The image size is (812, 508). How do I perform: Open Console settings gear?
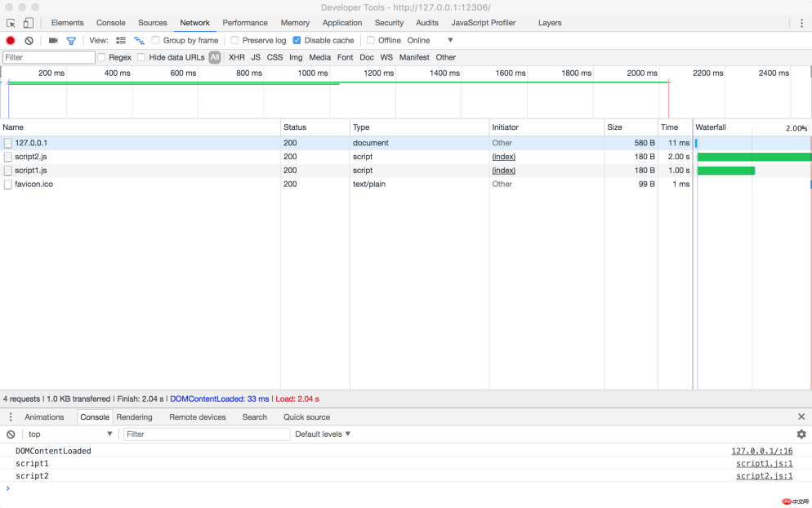801,434
